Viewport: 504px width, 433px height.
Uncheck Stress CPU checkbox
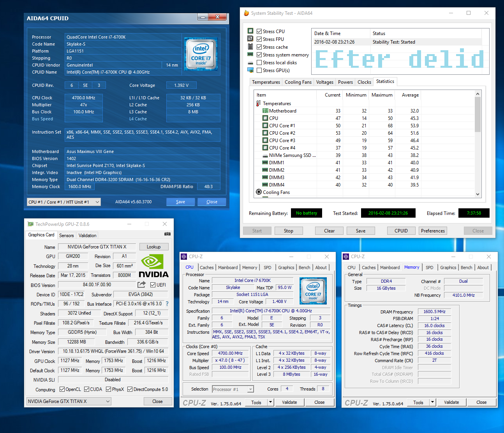coord(259,31)
